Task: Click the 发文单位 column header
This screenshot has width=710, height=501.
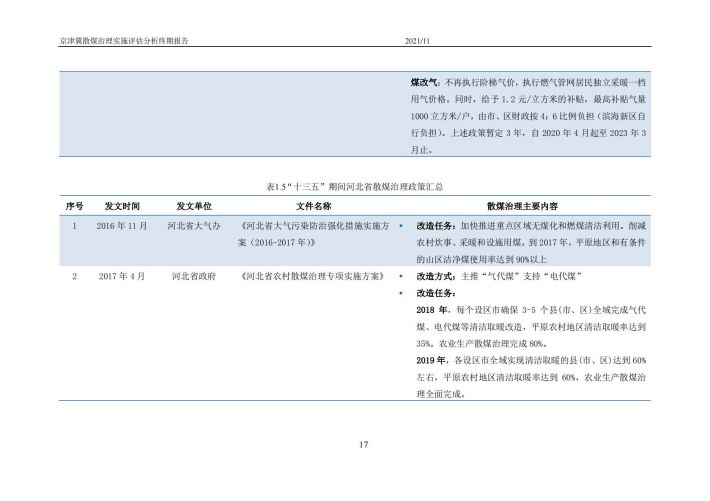Action: (194, 206)
